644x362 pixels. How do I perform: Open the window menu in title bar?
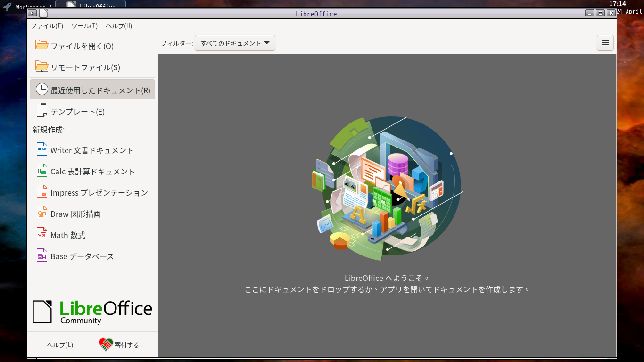click(x=32, y=13)
